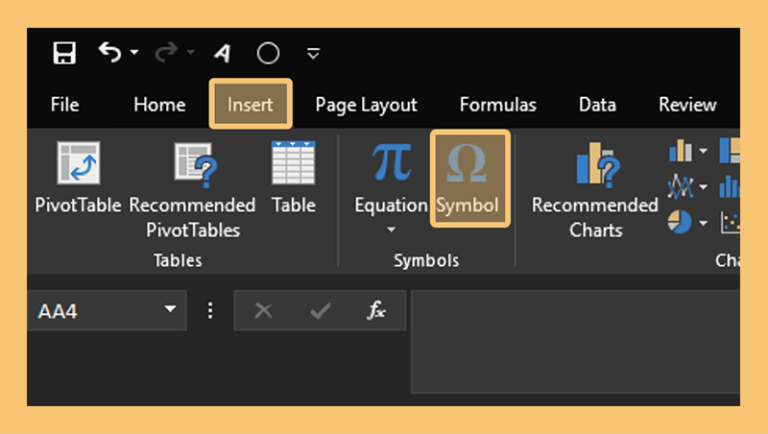Expand the Undo history dropdown arrow
This screenshot has height=434, width=768.
tap(134, 52)
